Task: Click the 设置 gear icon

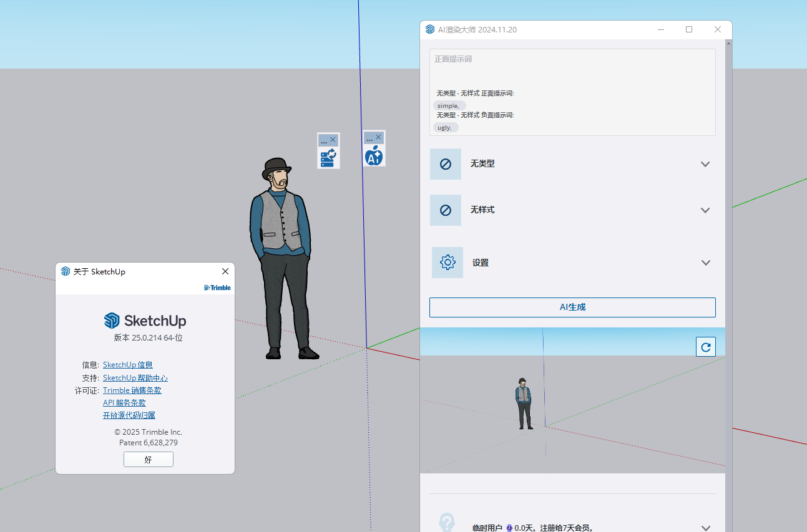Action: tap(448, 263)
